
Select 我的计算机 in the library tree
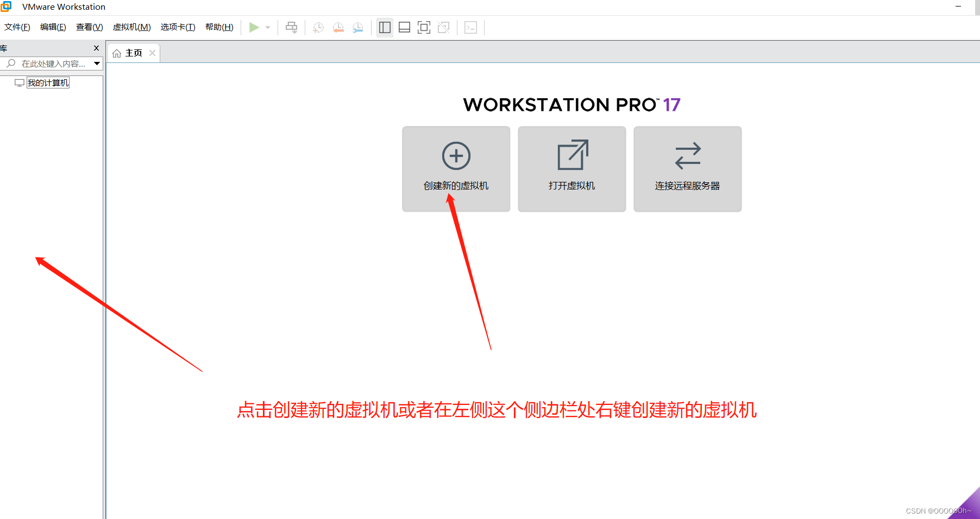point(48,83)
